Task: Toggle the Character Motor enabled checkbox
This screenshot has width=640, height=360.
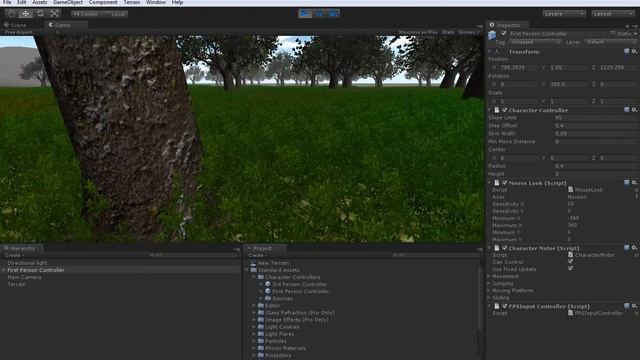Action: [x=504, y=248]
